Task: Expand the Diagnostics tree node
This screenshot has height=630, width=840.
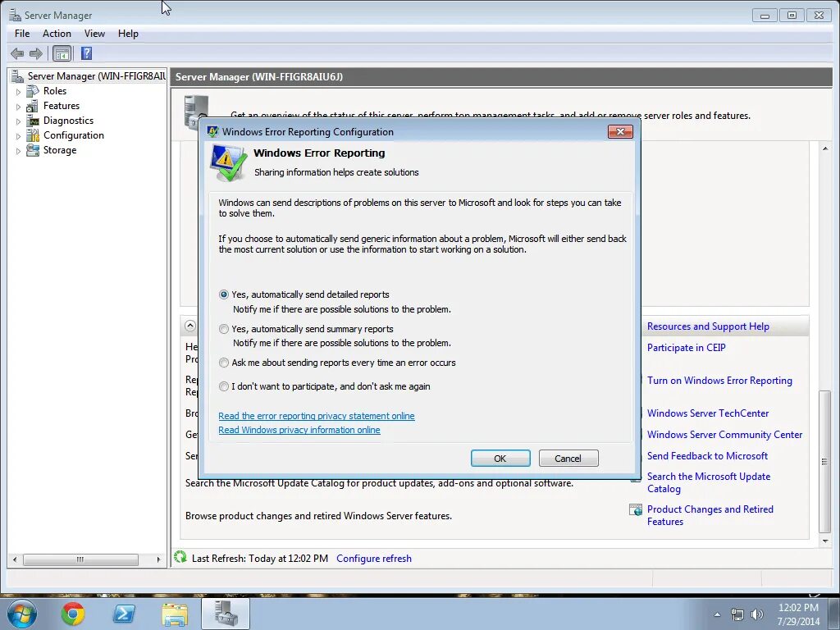Action: [x=18, y=121]
